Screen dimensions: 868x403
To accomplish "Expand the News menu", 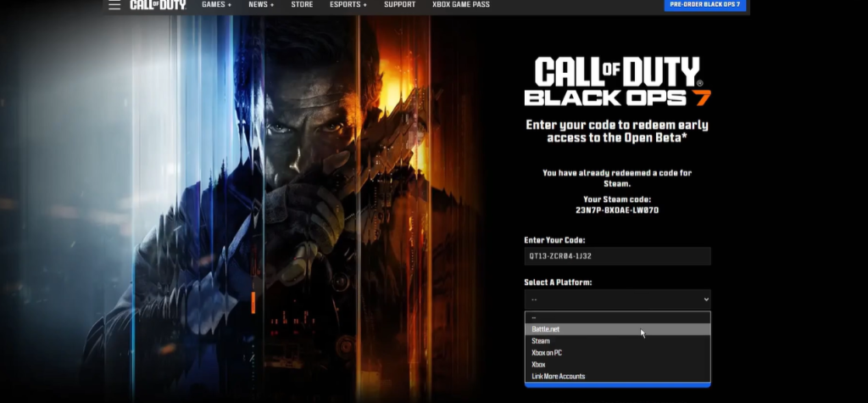I will [261, 5].
